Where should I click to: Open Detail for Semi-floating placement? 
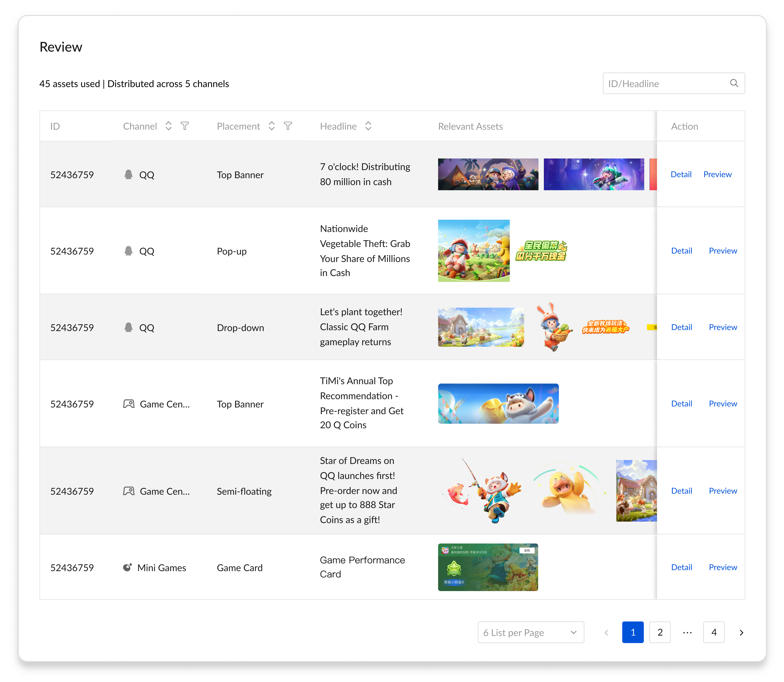[x=681, y=491]
